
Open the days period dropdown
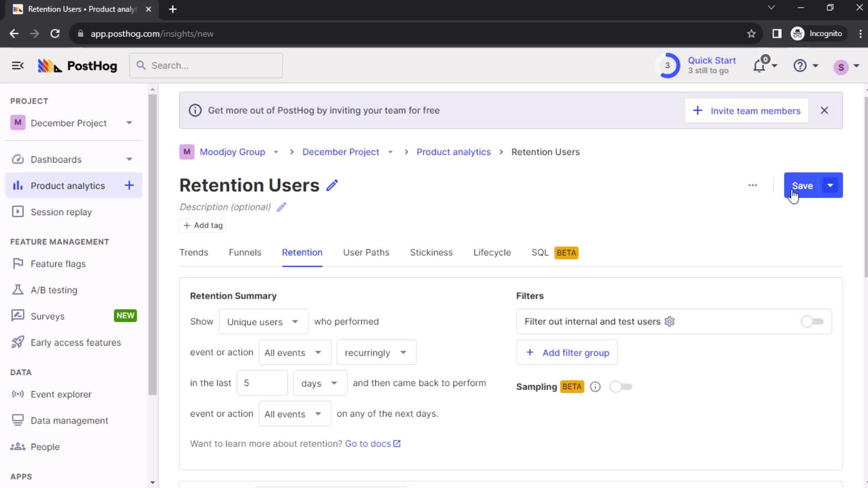320,383
